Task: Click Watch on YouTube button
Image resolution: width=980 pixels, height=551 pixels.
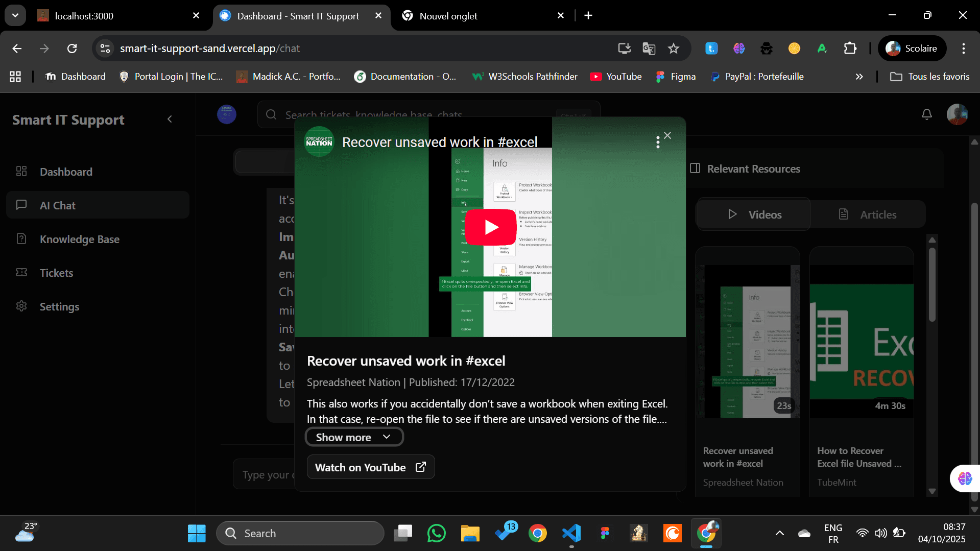Action: [371, 467]
